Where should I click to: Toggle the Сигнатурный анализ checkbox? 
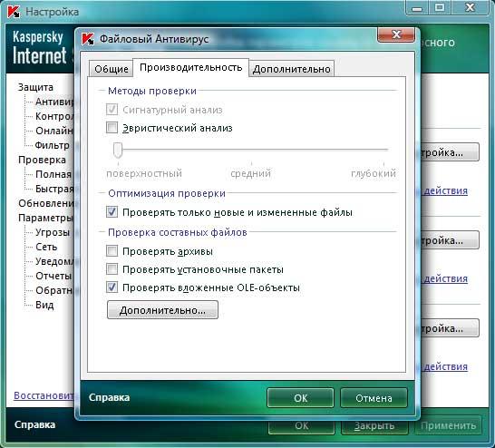(x=112, y=110)
